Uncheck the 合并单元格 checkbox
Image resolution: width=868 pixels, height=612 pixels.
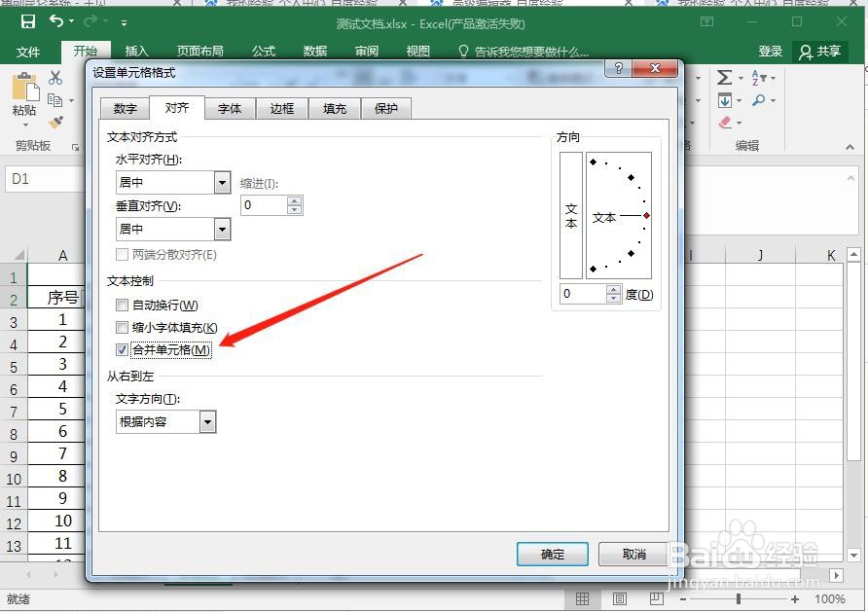[x=122, y=350]
